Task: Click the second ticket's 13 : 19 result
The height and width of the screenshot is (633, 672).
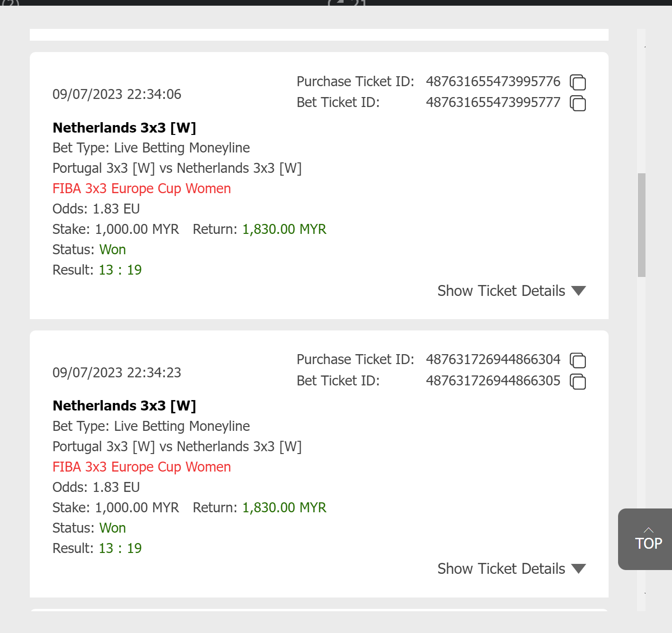Action: (x=120, y=548)
